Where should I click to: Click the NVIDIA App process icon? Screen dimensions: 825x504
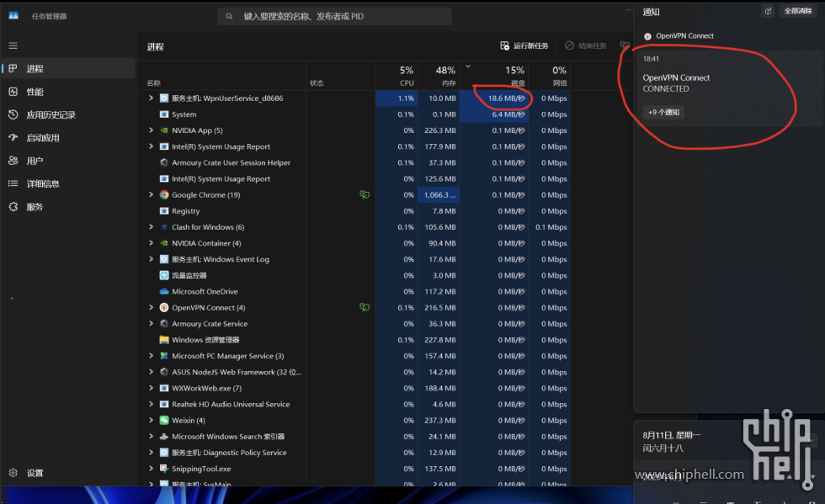click(x=164, y=130)
